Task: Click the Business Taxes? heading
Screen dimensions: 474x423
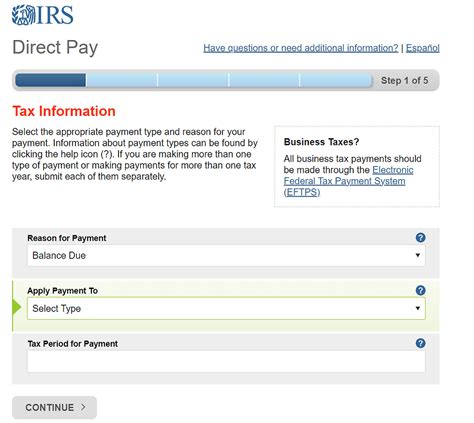Action: 321,142
